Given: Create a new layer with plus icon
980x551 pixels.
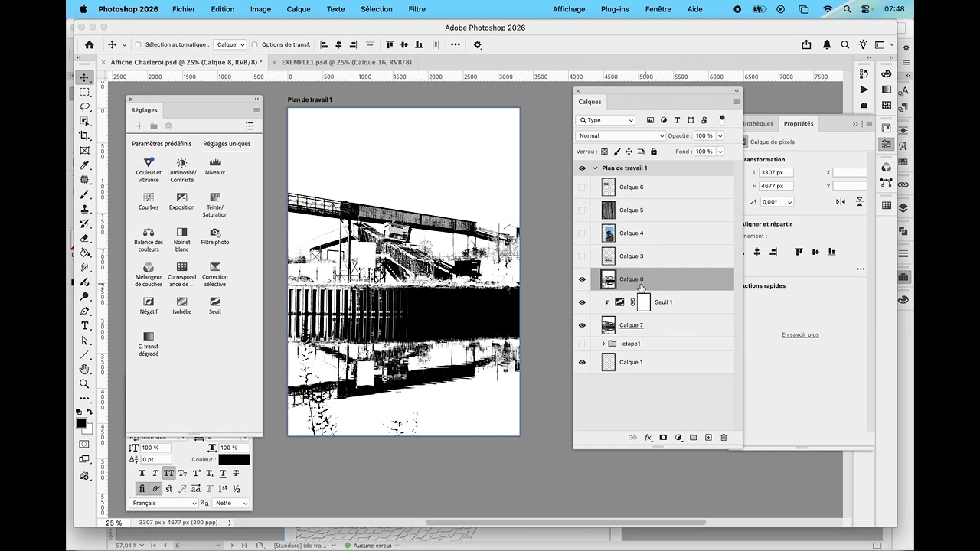Looking at the screenshot, I should pos(708,438).
